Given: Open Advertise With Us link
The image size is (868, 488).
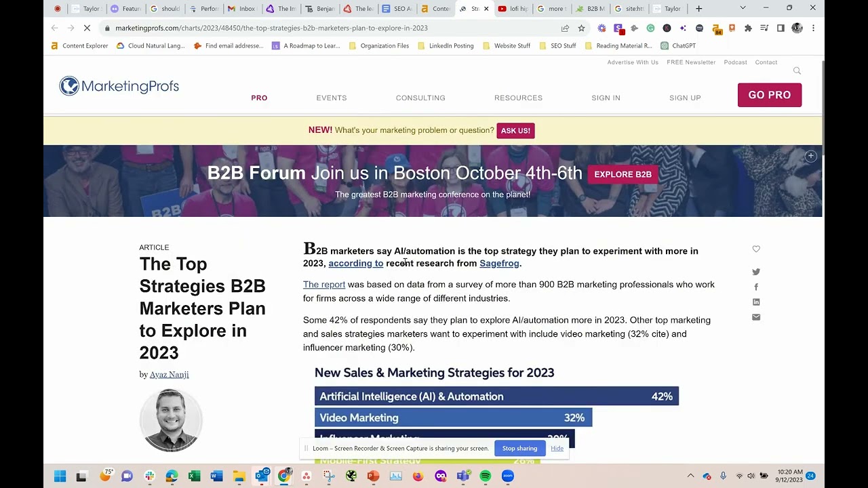Looking at the screenshot, I should coord(633,62).
